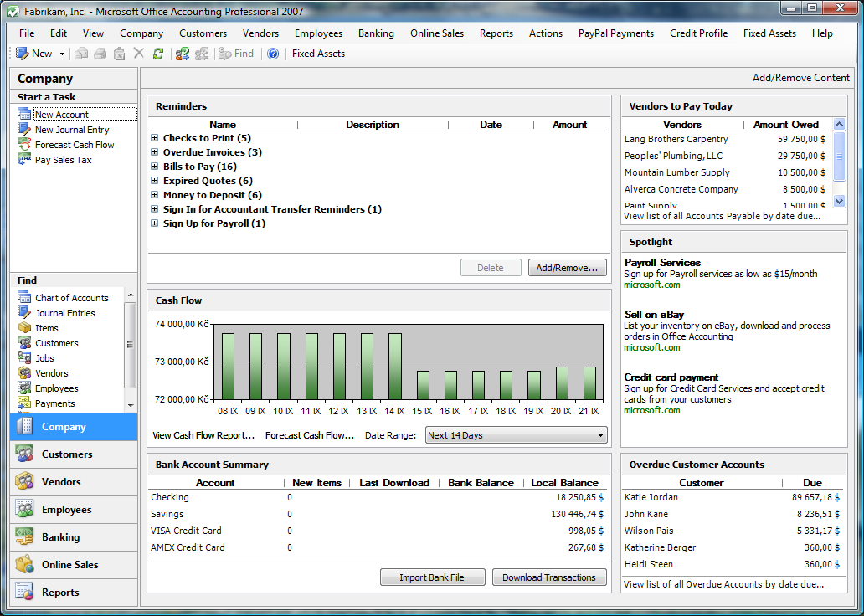Select the Lang Brothers Carpentry vendor row
The image size is (864, 616).
(x=726, y=140)
